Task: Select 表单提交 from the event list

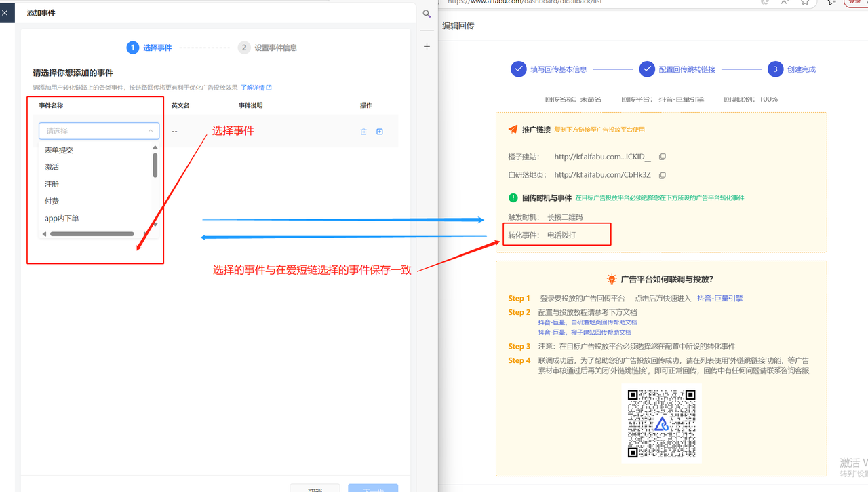Action: [59, 150]
